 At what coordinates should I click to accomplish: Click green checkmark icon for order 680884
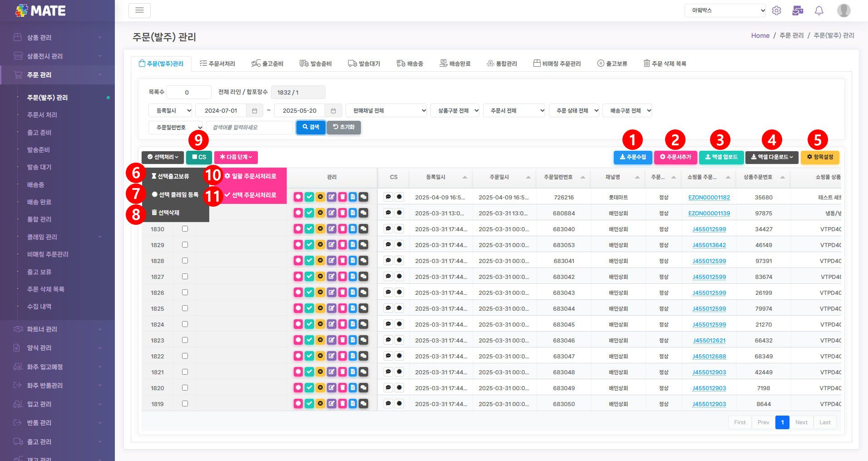point(309,213)
